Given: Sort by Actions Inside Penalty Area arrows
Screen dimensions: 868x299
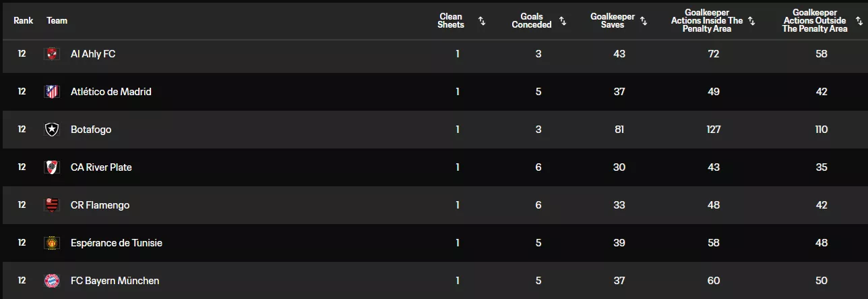Looking at the screenshot, I should click(x=751, y=21).
